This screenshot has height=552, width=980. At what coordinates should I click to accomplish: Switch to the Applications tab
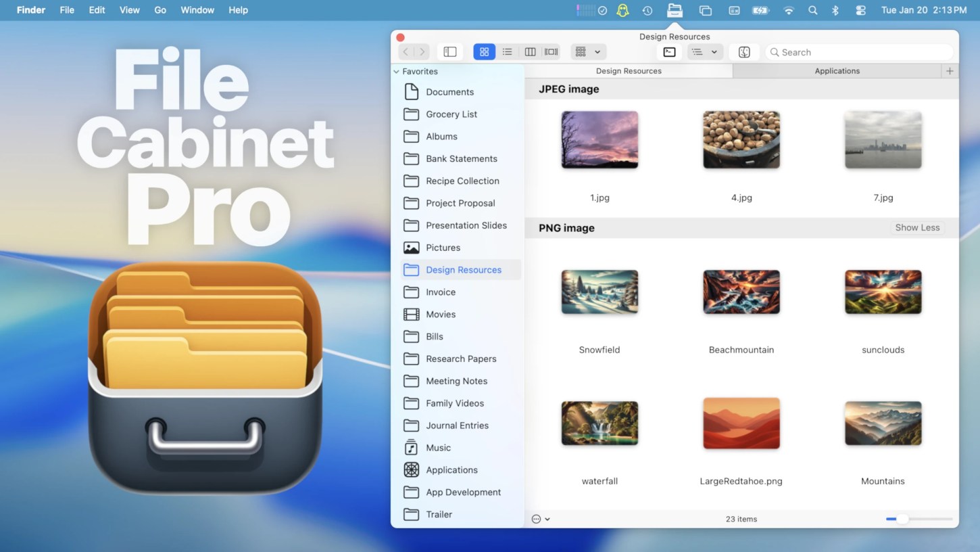point(837,70)
